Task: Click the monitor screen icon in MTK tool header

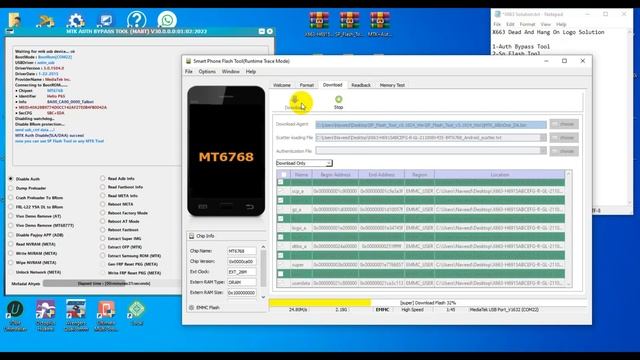Action: point(106,20)
